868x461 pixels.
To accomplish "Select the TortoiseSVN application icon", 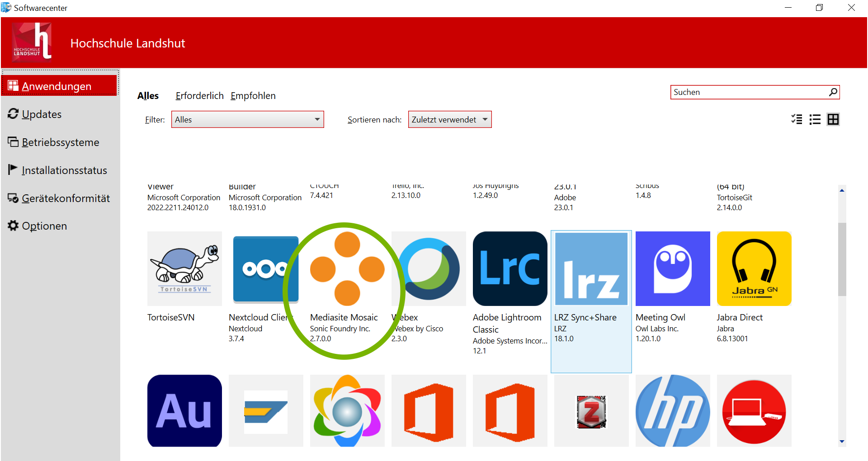I will point(184,268).
